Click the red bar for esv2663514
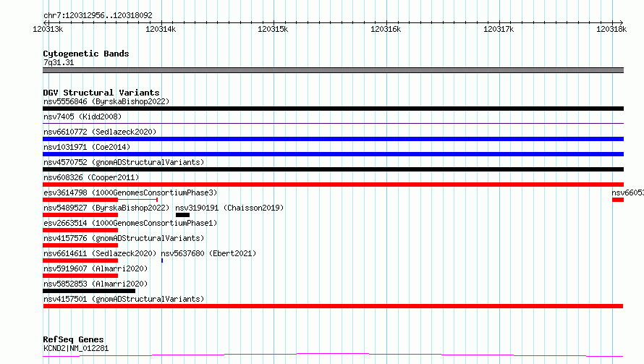Image resolution: width=644 pixels, height=364 pixels. (x=80, y=230)
